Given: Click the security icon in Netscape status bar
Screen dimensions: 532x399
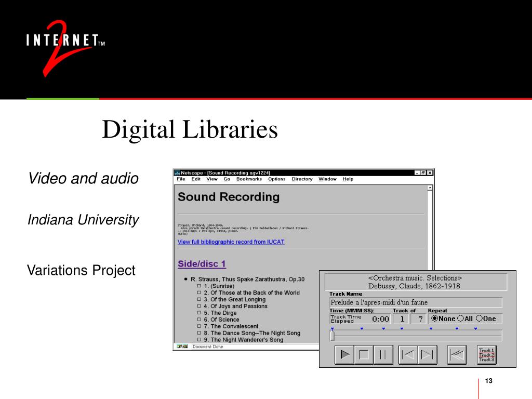Looking at the screenshot, I should (x=182, y=347).
